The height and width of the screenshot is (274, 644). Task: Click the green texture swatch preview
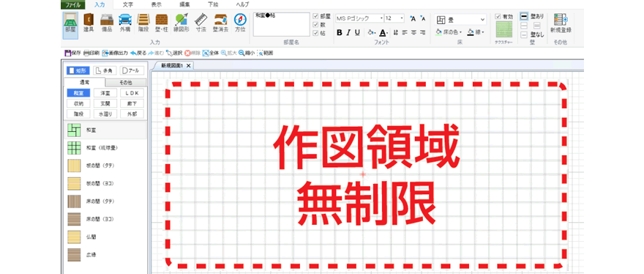pos(504,30)
